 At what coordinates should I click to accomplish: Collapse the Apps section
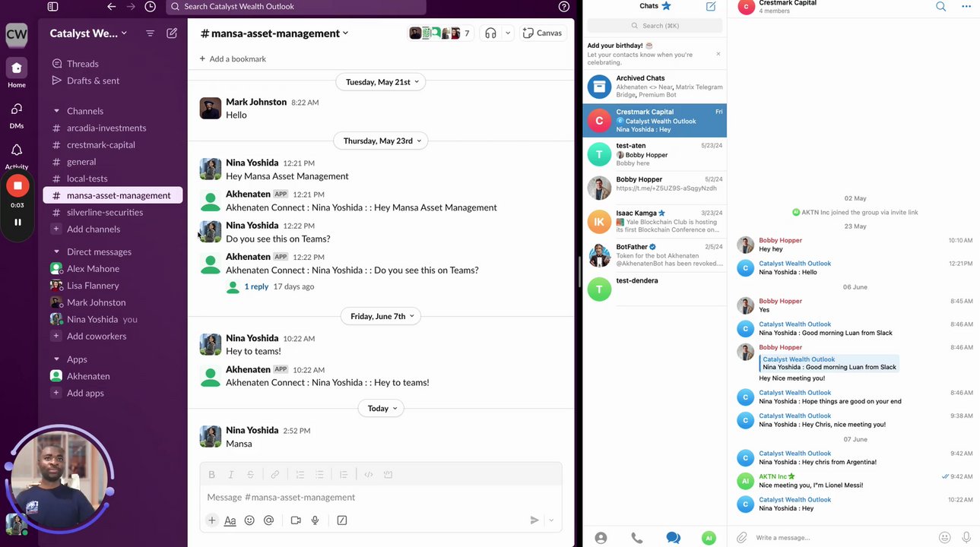tap(56, 359)
